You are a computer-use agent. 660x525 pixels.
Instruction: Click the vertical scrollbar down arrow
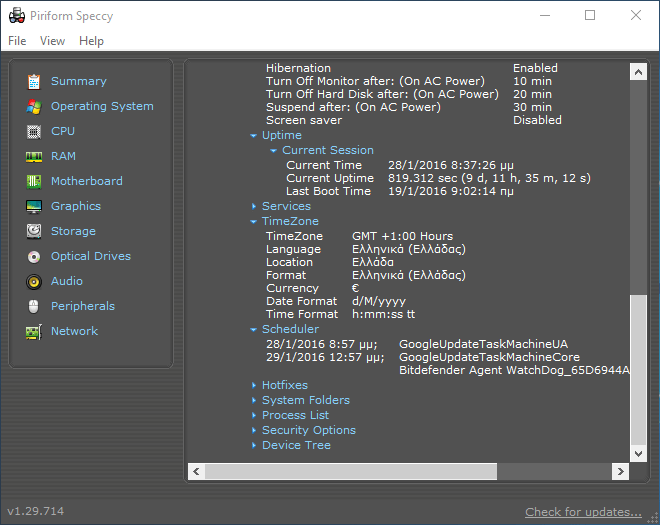coord(638,453)
